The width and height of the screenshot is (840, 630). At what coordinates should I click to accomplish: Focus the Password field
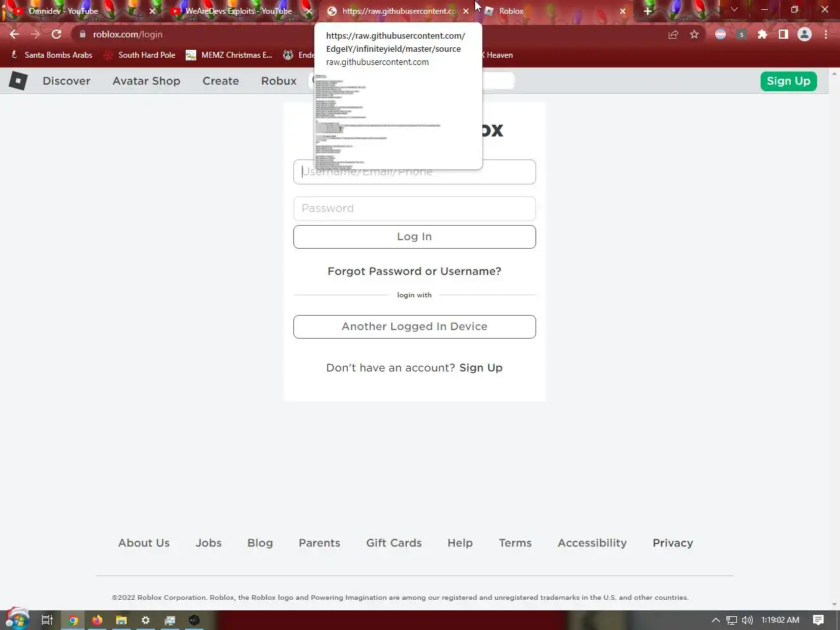click(x=414, y=209)
